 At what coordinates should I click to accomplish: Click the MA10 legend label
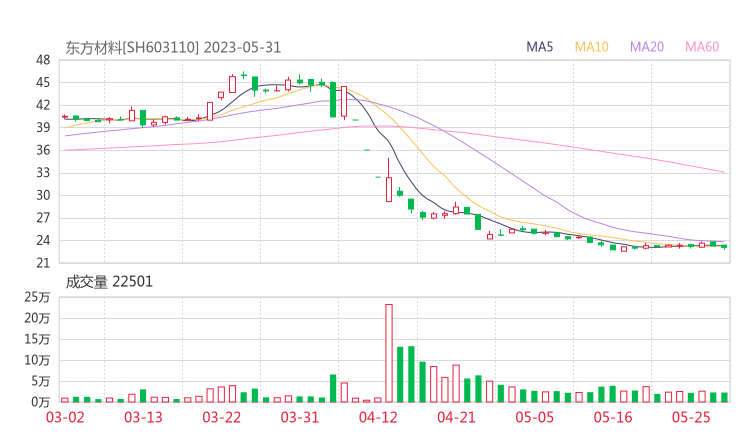coord(591,47)
